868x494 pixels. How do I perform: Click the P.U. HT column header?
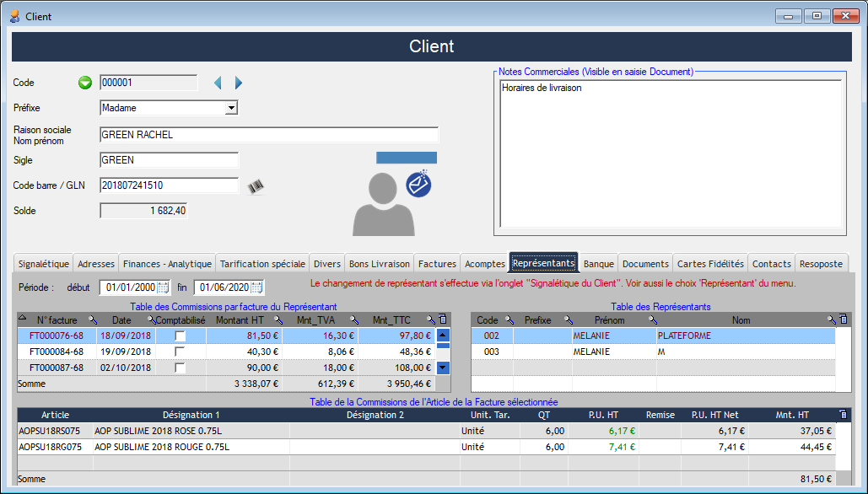pyautogui.click(x=603, y=415)
